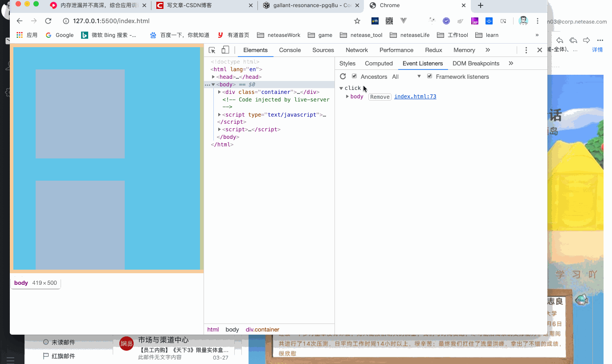This screenshot has width=612, height=364.
Task: Click the blue download extension icon
Action: click(489, 21)
